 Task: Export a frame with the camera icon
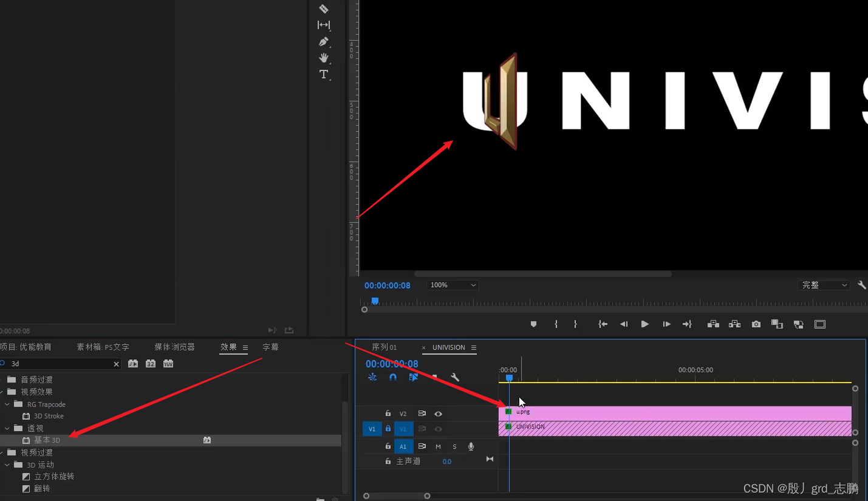point(756,324)
